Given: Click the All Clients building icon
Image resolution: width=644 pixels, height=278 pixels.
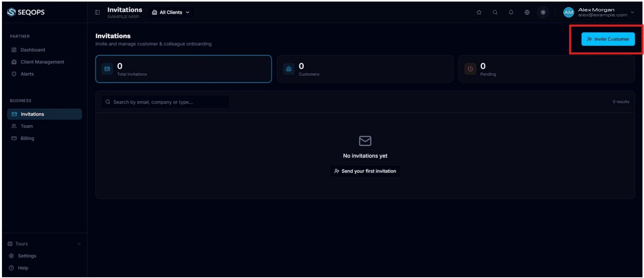Looking at the screenshot, I should 154,13.
